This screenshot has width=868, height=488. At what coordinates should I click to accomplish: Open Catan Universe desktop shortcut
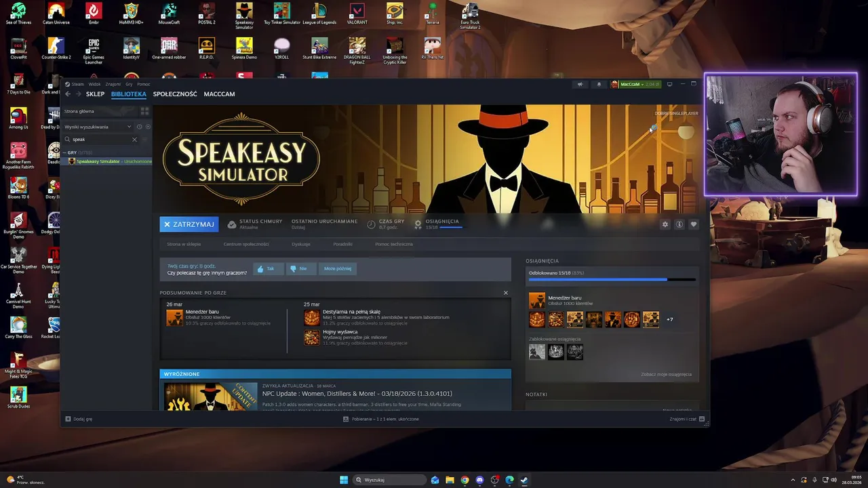[x=56, y=14]
